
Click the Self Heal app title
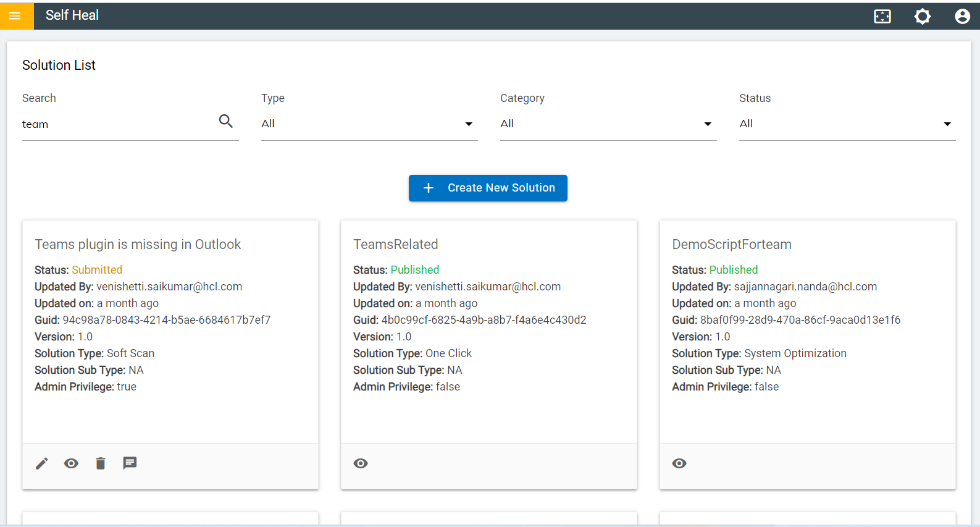click(72, 15)
